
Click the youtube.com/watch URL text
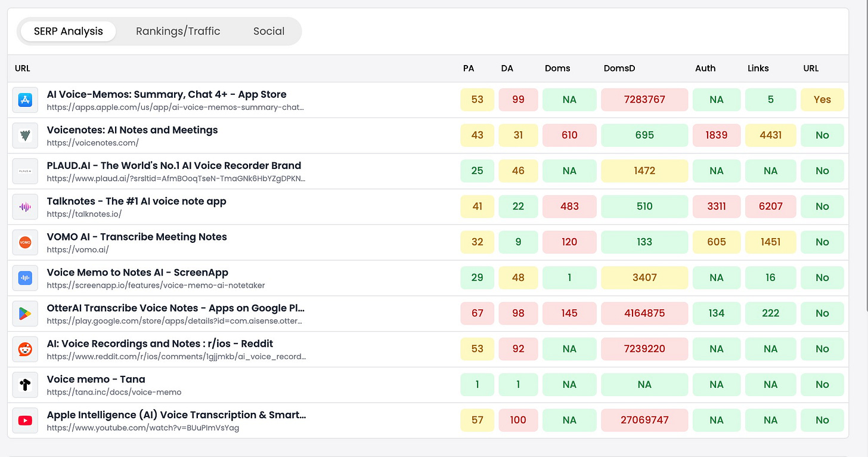pyautogui.click(x=143, y=428)
